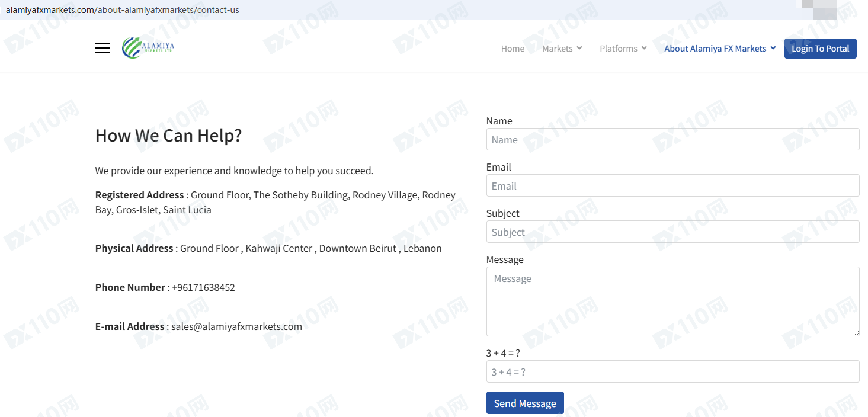Screen dimensions: 868x417
Task: Focus the 3 + 4 captcha field
Action: (x=672, y=372)
